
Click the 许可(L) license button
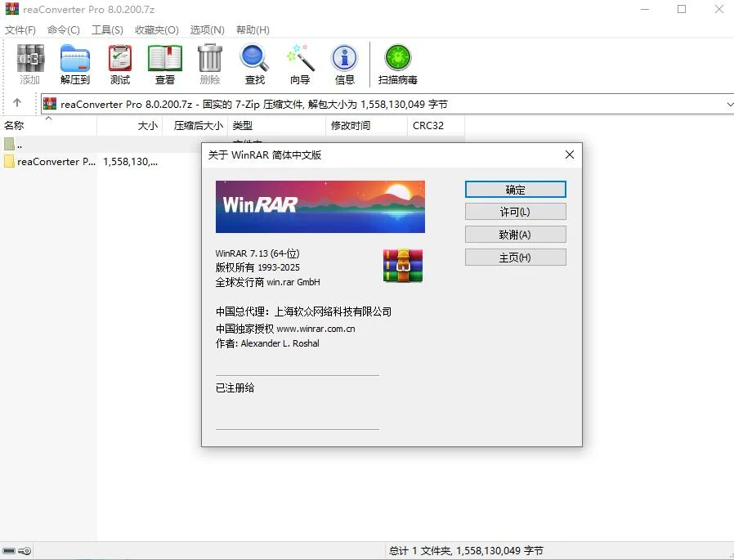pyautogui.click(x=515, y=211)
